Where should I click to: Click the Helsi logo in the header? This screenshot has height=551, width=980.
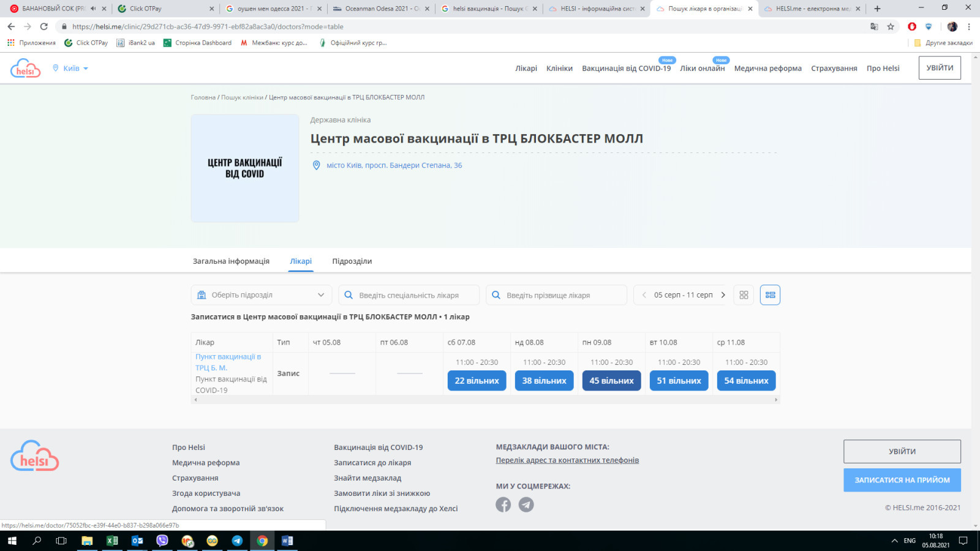point(25,68)
